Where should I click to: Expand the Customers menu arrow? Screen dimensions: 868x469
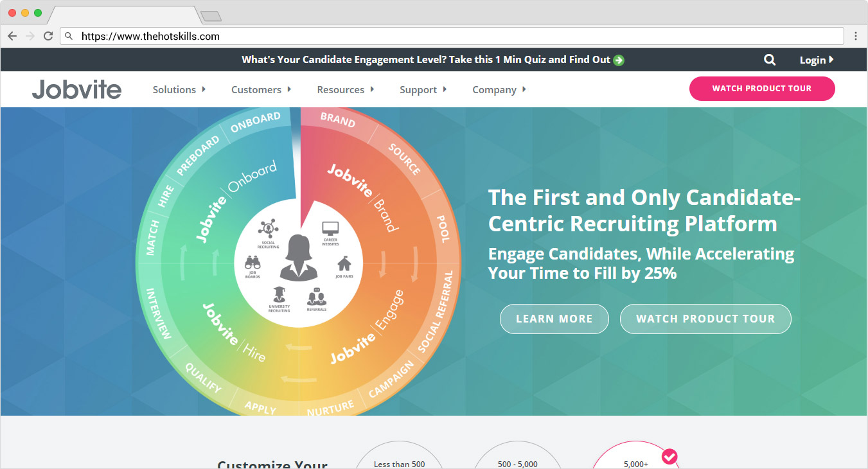(x=289, y=89)
